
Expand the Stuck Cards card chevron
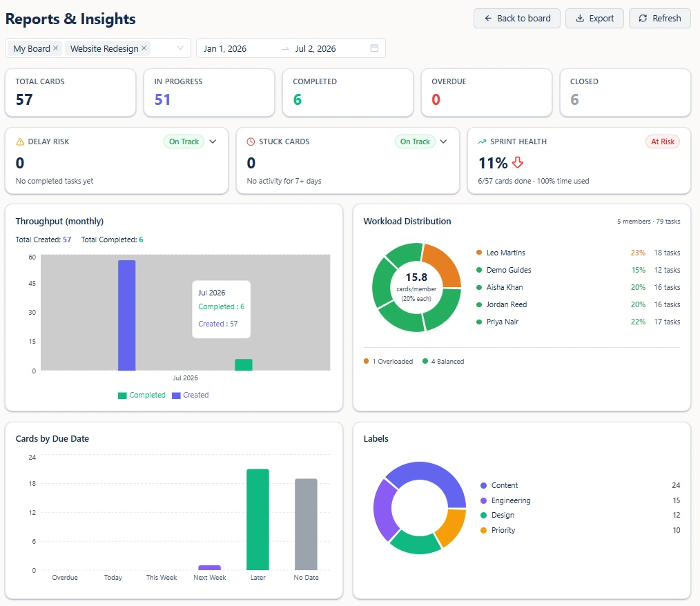point(443,141)
